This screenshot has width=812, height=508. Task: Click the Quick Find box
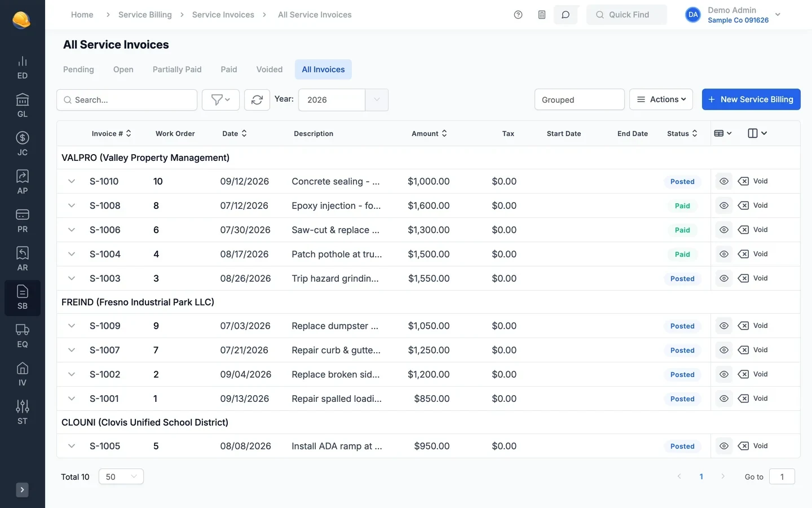pos(626,15)
